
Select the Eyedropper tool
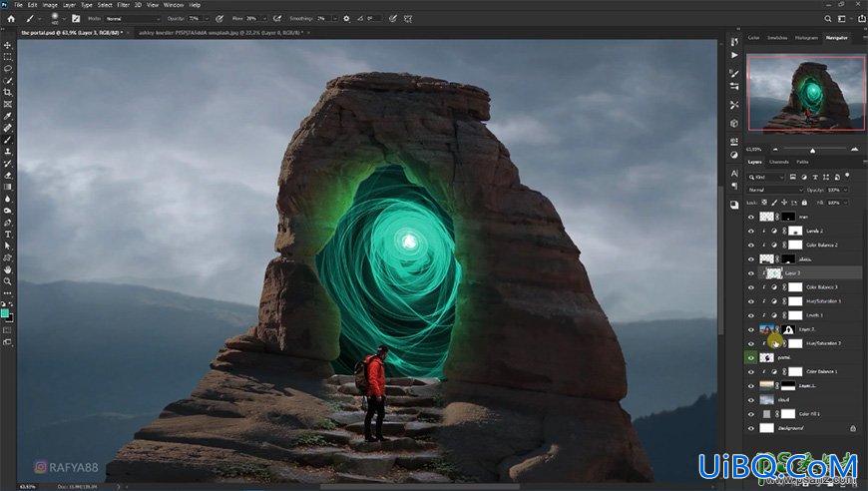click(8, 116)
